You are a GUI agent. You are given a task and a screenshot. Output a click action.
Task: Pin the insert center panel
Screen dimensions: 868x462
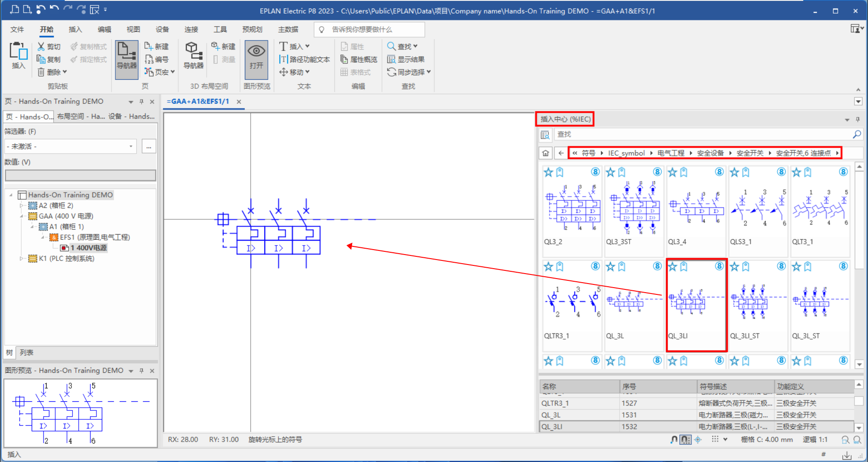point(858,120)
